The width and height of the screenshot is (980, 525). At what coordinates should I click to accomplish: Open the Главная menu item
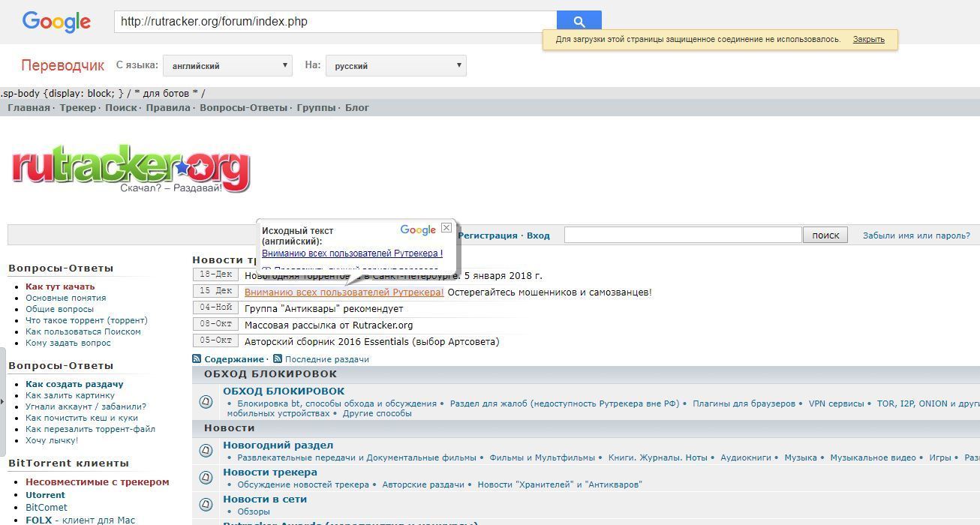coord(29,108)
